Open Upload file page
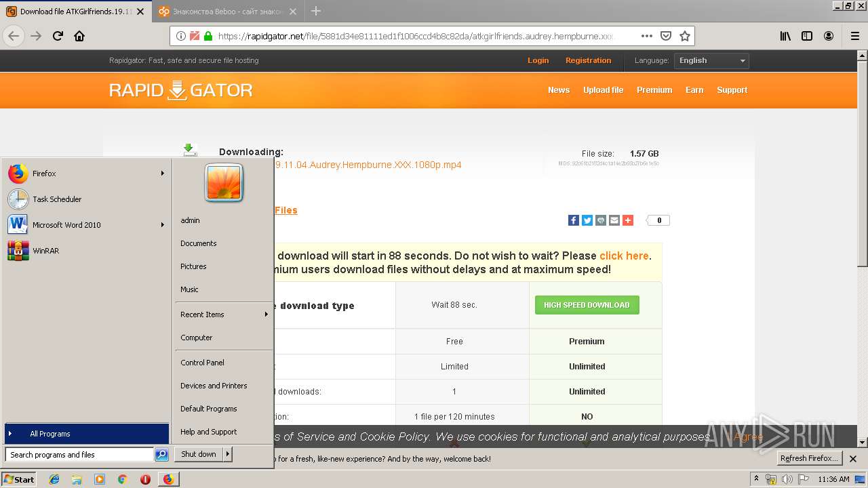Image resolution: width=868 pixels, height=488 pixels. [x=603, y=90]
